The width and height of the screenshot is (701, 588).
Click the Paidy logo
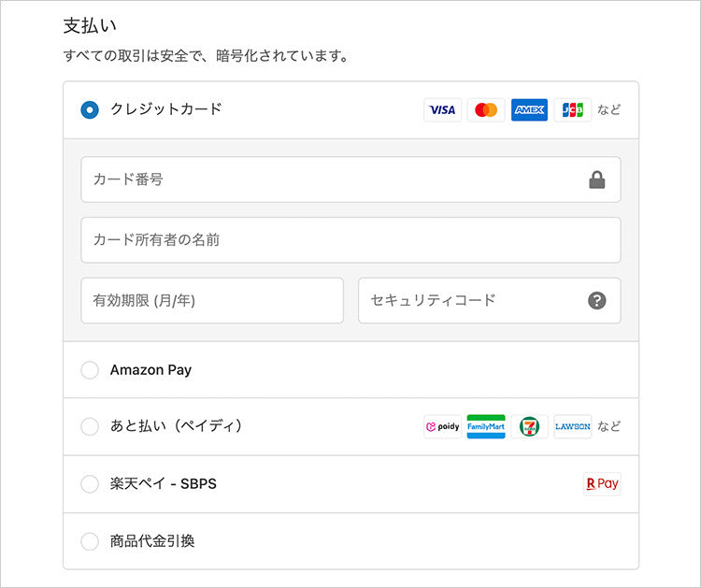[442, 427]
